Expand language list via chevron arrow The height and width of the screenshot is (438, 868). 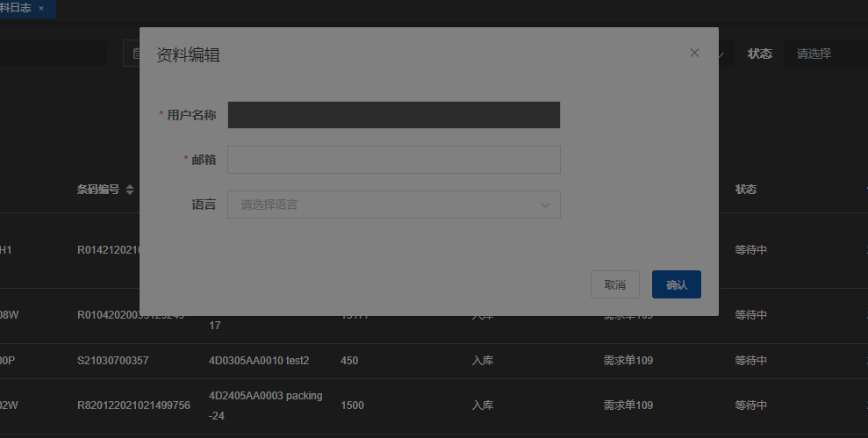tap(545, 205)
